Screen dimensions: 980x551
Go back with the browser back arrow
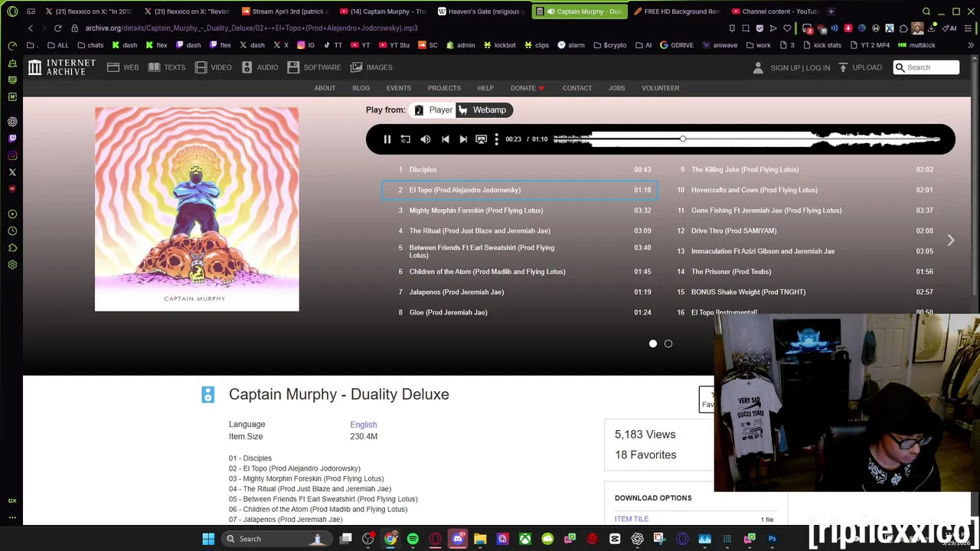point(30,28)
